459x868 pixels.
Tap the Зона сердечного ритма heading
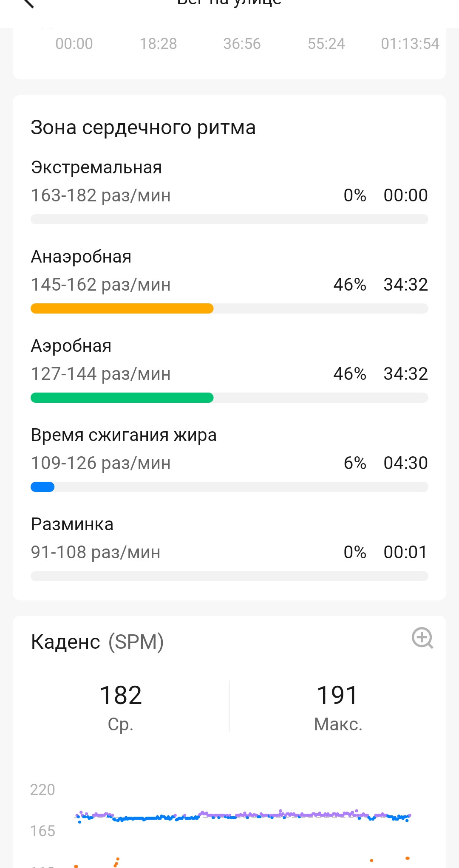tap(143, 128)
